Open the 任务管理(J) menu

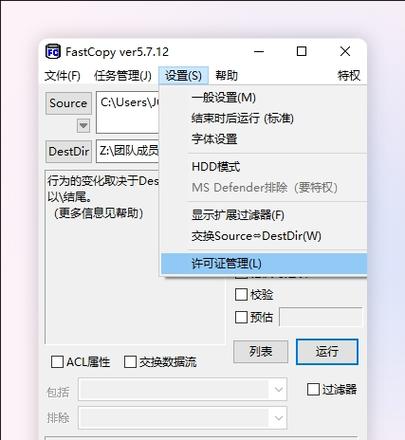click(123, 76)
